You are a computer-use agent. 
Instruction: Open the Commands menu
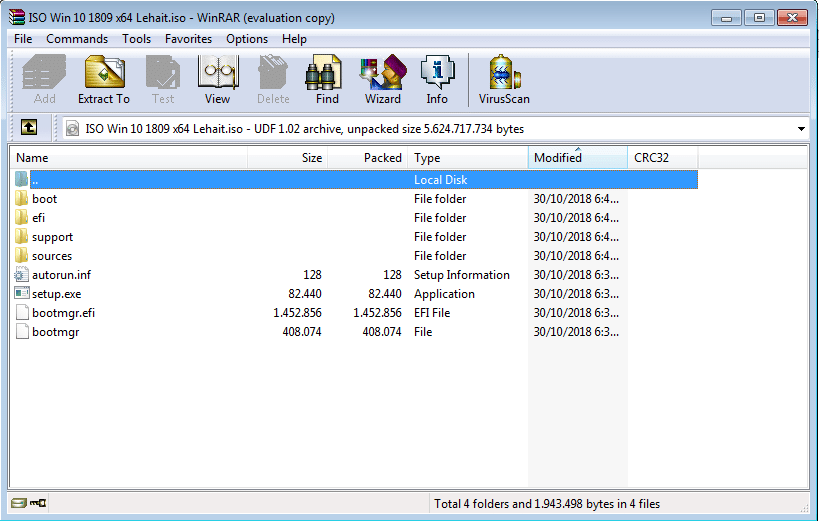click(77, 39)
